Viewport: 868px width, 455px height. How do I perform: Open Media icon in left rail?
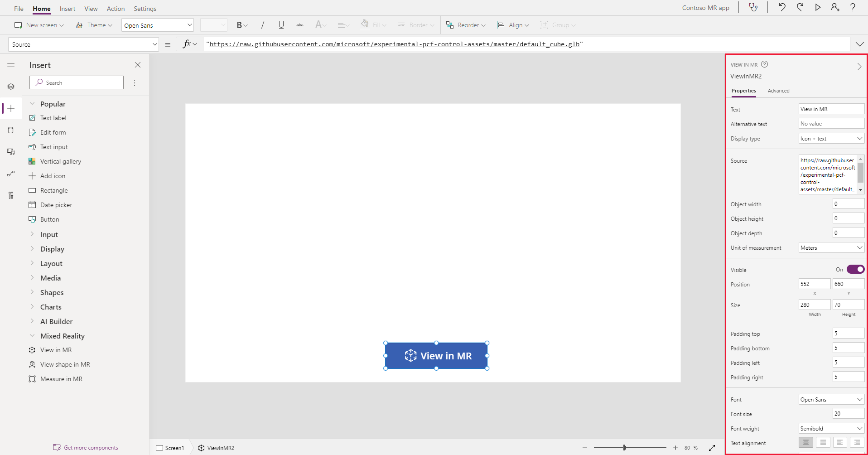(x=11, y=152)
